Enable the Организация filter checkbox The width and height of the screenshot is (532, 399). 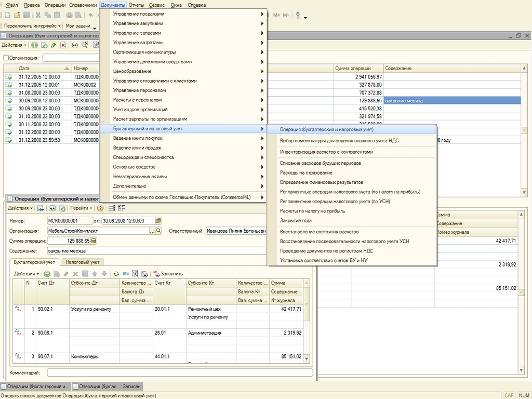click(6, 58)
